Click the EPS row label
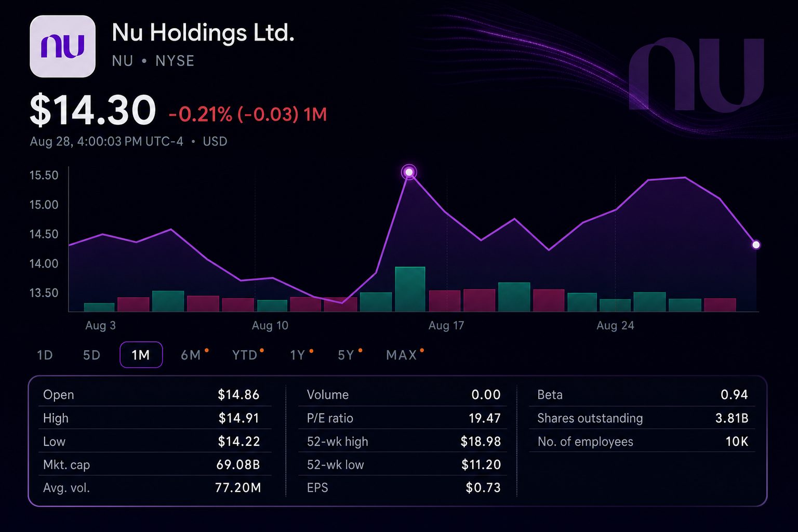The width and height of the screenshot is (798, 532). (x=317, y=488)
